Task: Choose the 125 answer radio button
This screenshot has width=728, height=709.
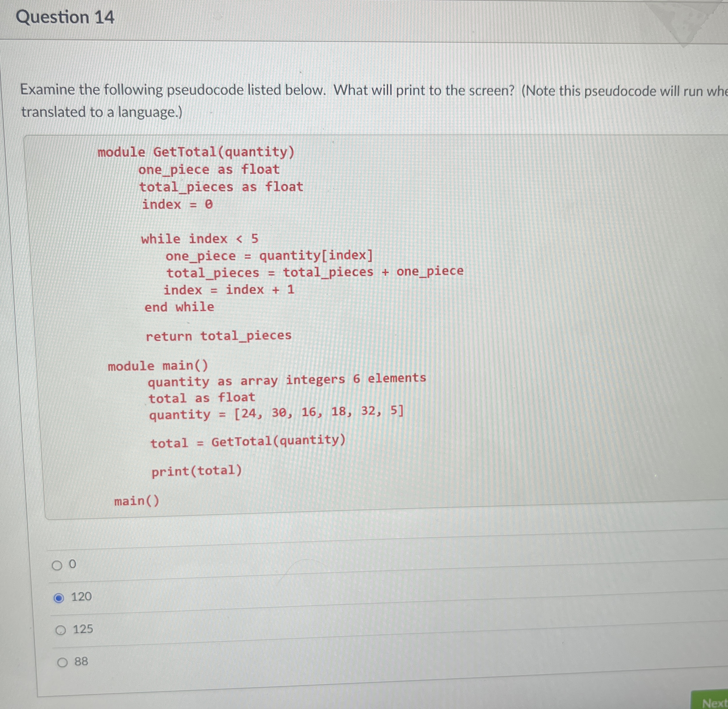Action: (61, 630)
